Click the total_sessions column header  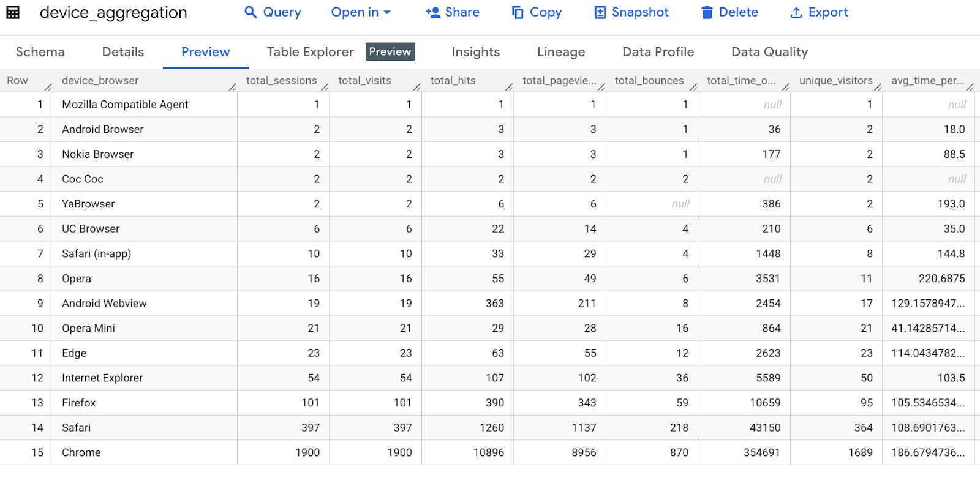coord(281,81)
